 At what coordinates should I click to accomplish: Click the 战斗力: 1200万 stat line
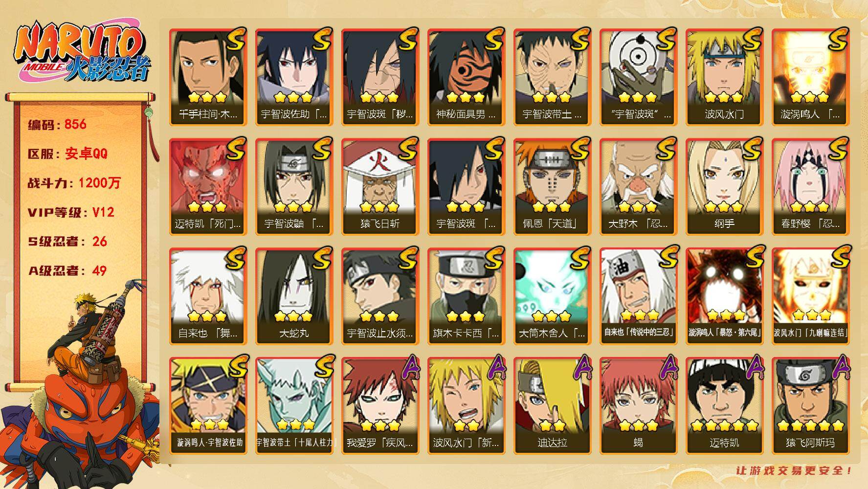coord(74,183)
